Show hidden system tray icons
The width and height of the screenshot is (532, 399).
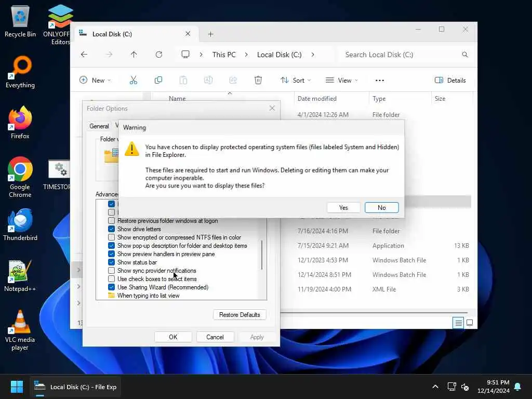[435, 387]
